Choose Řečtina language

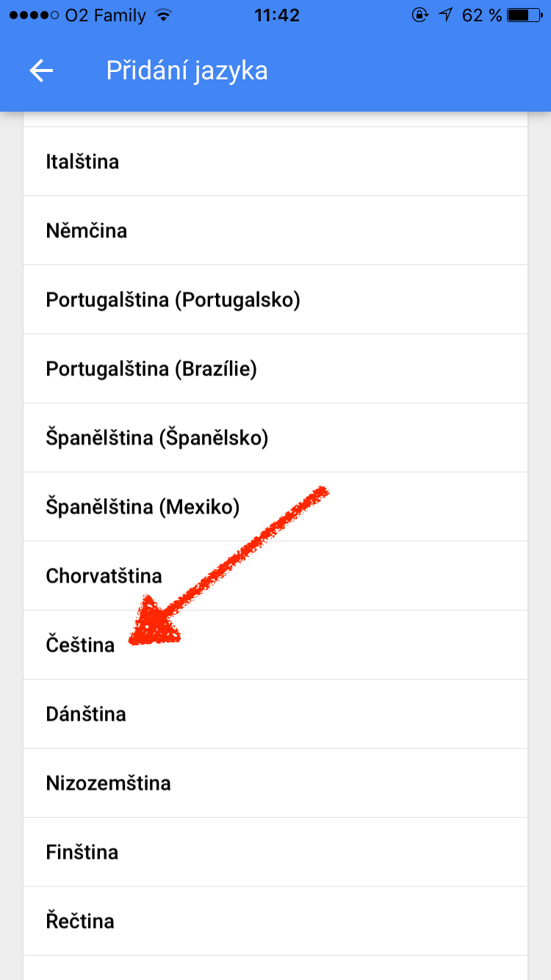(x=80, y=921)
